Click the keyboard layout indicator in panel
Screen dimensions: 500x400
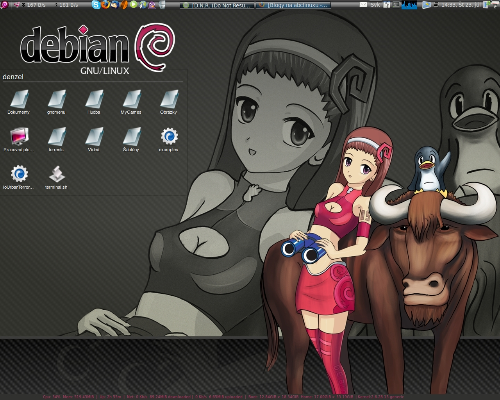pos(375,5)
